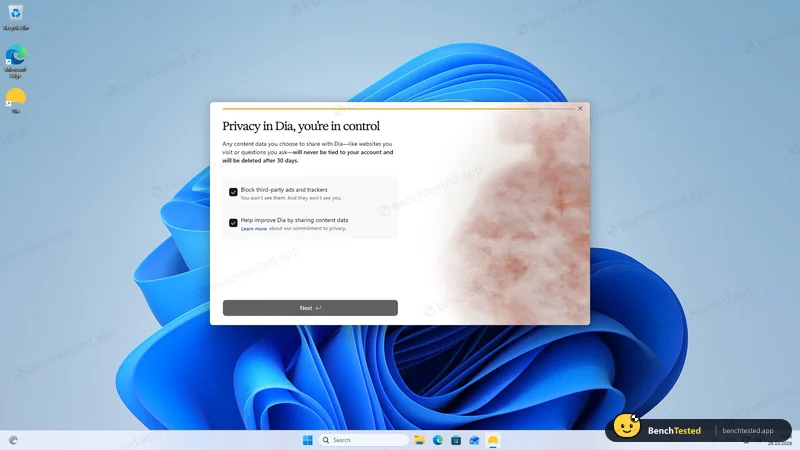The image size is (800, 450).
Task: Open File Explorer from taskbar
Action: [419, 440]
